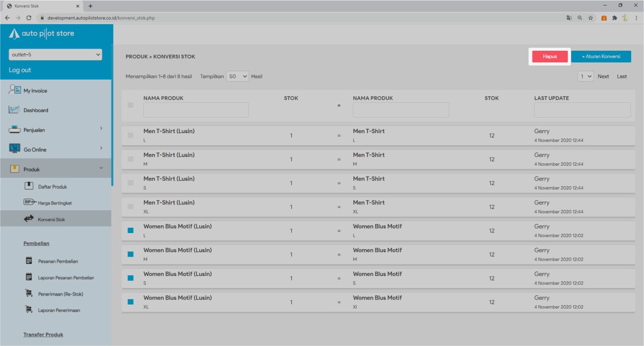Toggle the select-all checkbox in header
Screen dimensions: 644x346
[x=131, y=105]
